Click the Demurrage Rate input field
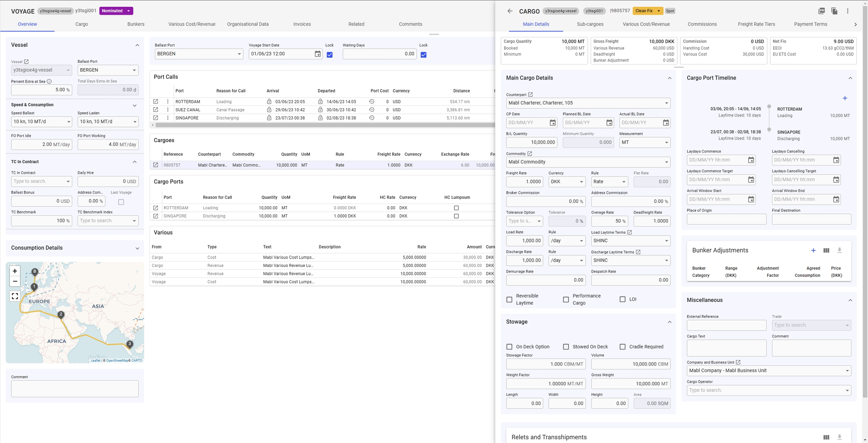Image resolution: width=868 pixels, height=443 pixels. point(546,280)
